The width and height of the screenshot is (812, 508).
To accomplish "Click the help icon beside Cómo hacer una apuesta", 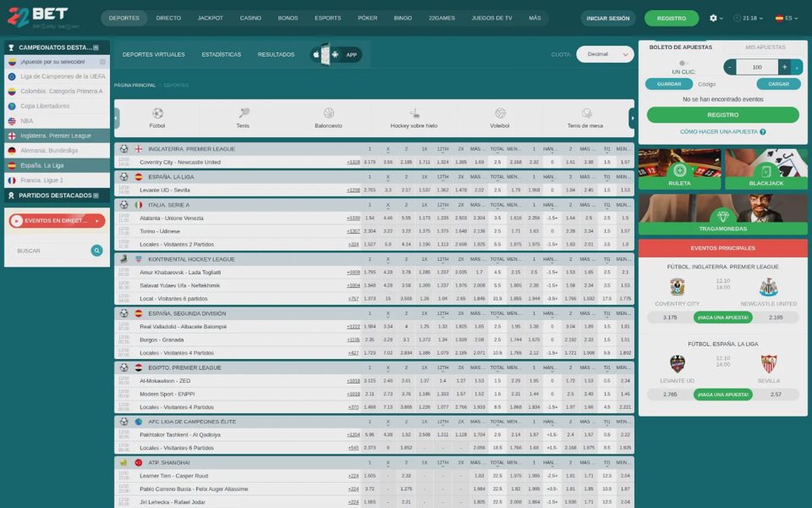I will coord(763,132).
